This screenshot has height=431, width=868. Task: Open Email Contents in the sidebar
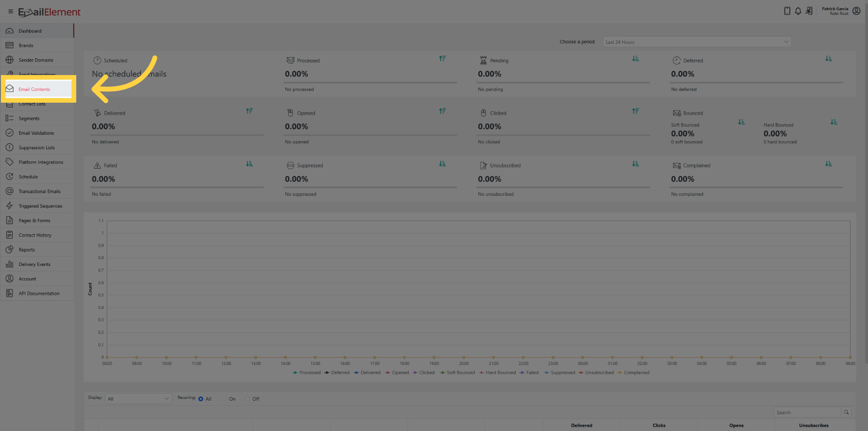[38, 89]
